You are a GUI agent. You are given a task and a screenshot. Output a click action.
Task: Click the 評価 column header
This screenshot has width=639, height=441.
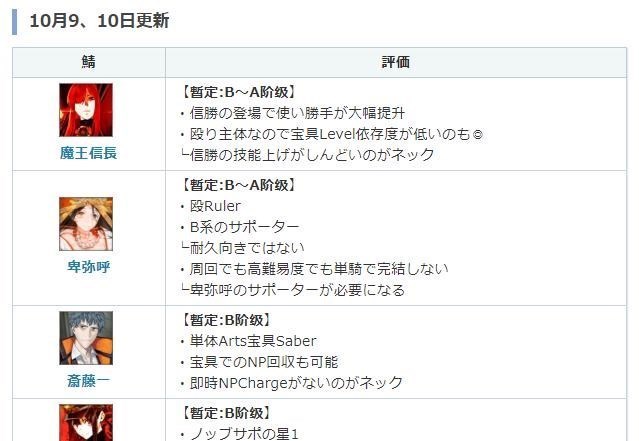click(396, 62)
